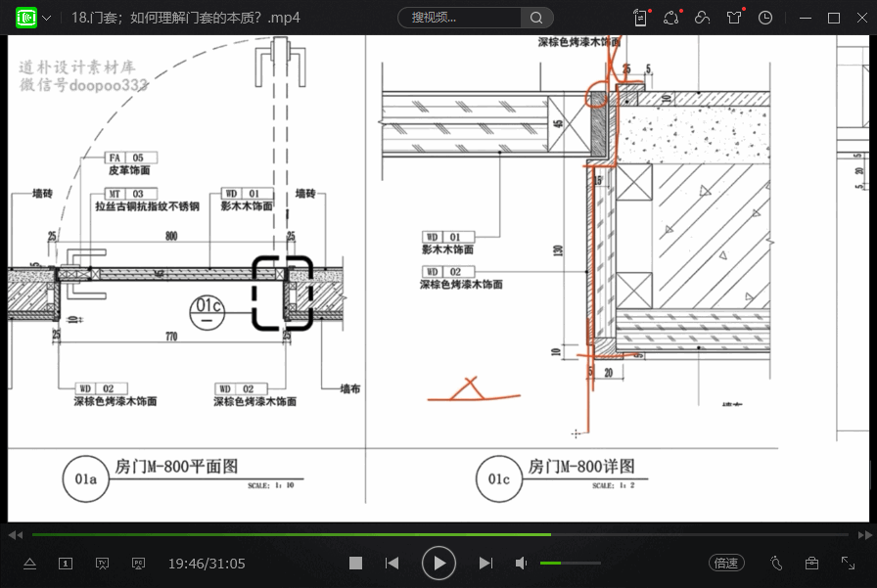Click the 800 dimension in the plan drawing
Image resolution: width=877 pixels, height=588 pixels.
point(171,236)
